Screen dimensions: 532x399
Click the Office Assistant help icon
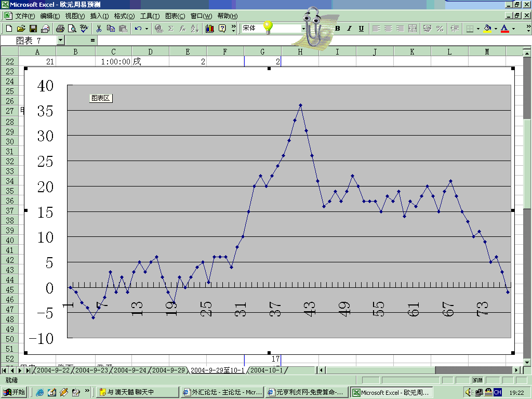click(x=222, y=29)
